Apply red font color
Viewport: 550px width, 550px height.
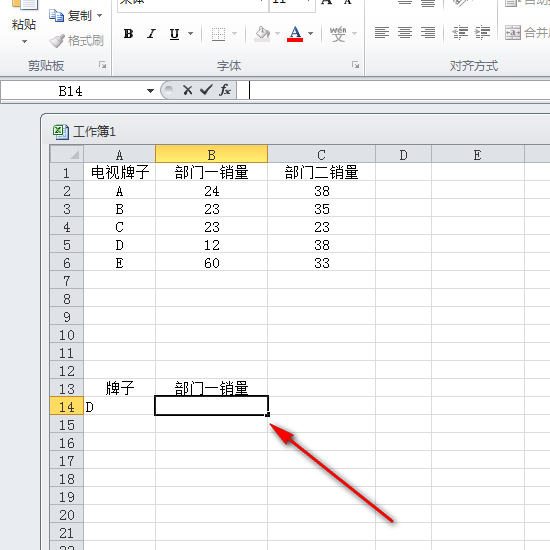point(295,34)
